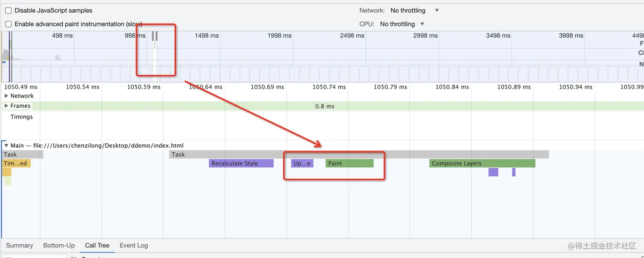Select the Up...e layout event block

coord(302,163)
